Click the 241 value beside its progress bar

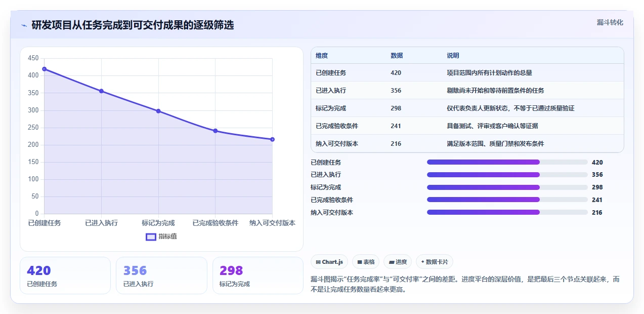coord(597,200)
